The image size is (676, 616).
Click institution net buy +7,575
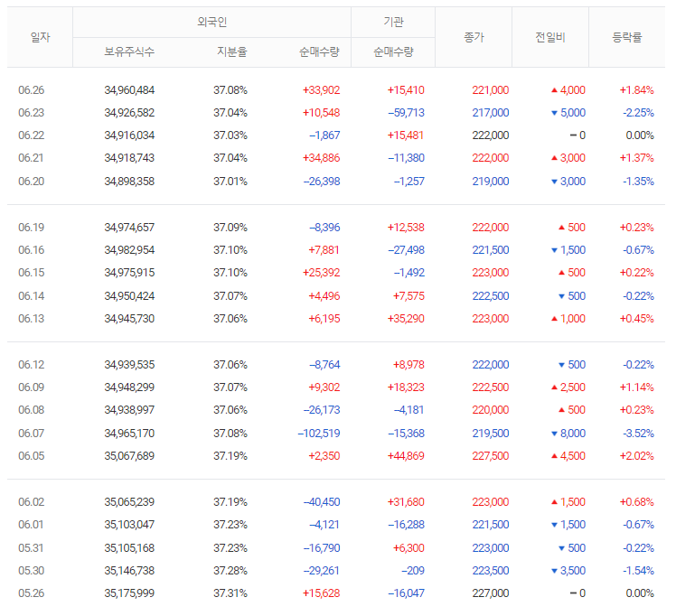tap(408, 296)
